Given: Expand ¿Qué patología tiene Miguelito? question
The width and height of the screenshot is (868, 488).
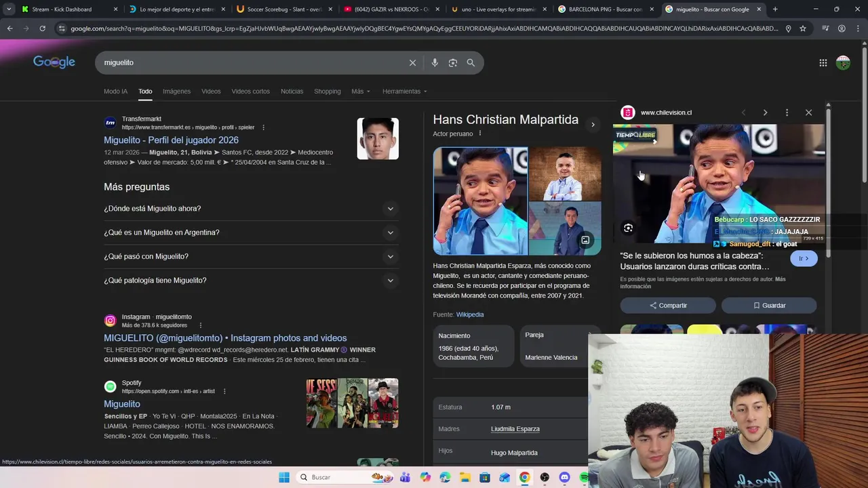Looking at the screenshot, I should click(251, 281).
